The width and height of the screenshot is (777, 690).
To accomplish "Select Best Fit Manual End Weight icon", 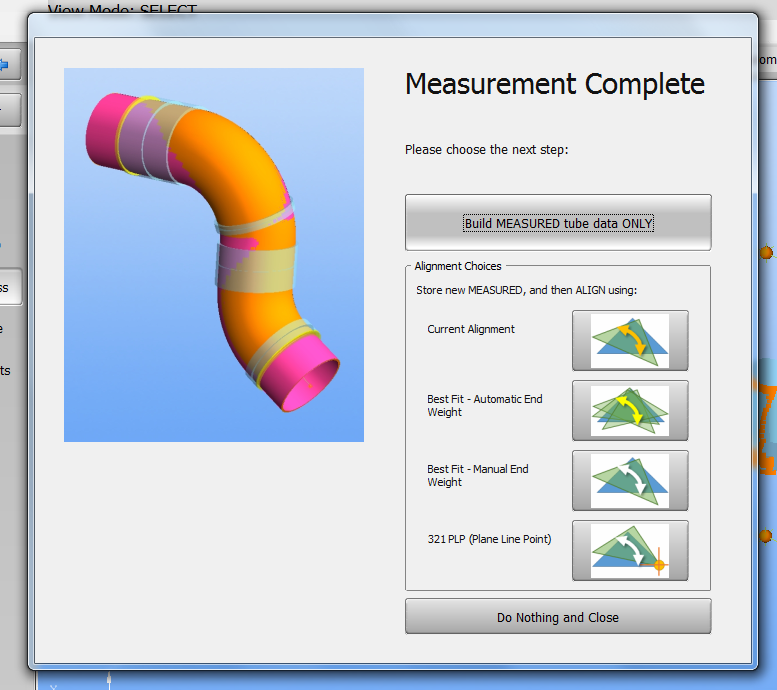I will click(629, 480).
